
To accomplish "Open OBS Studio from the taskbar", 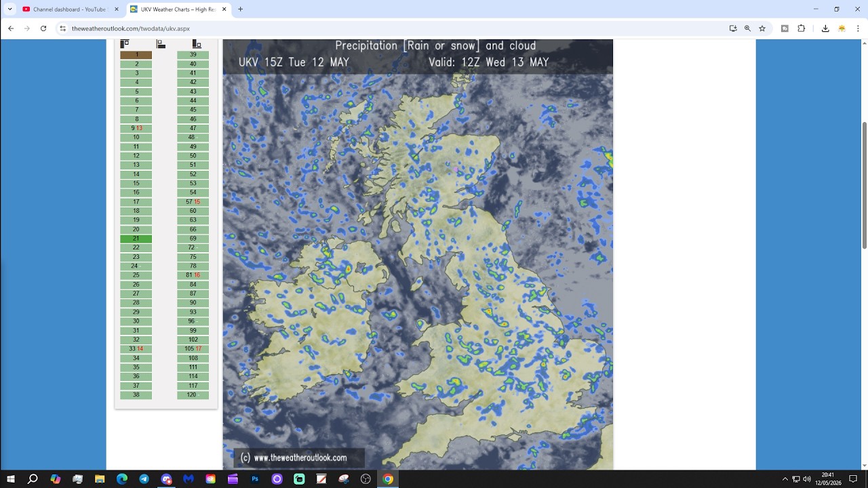I will pos(366,479).
